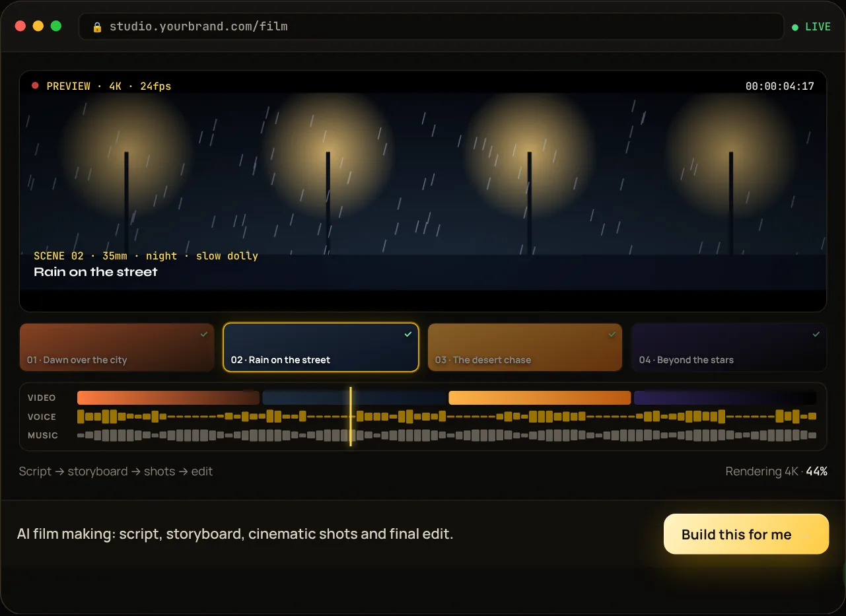Viewport: 846px width, 616px height.
Task: Click the LIVE indicator text
Action: [x=818, y=27]
